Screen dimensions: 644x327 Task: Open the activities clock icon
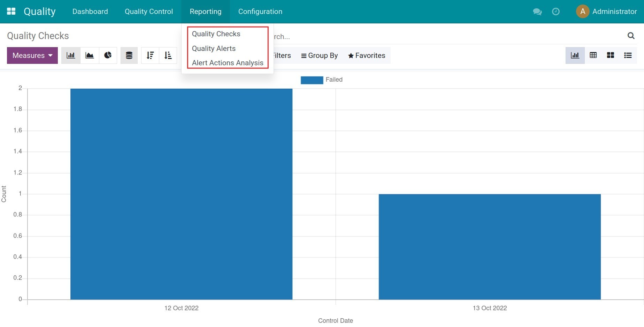(x=556, y=12)
